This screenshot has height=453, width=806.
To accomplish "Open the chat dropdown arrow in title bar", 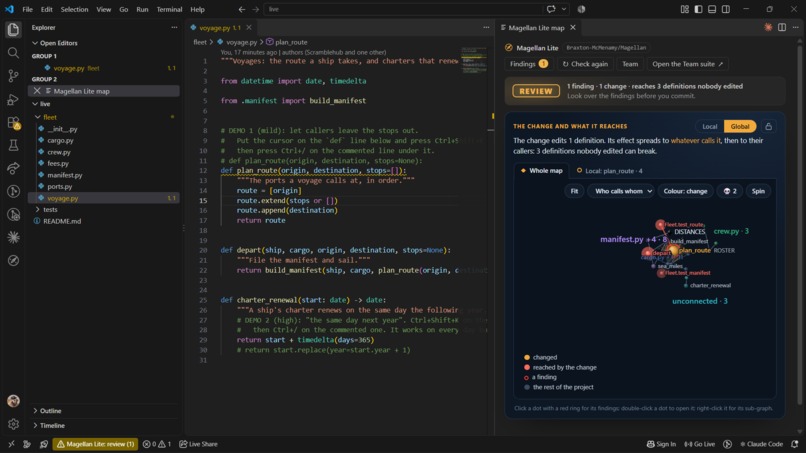I will [564, 9].
